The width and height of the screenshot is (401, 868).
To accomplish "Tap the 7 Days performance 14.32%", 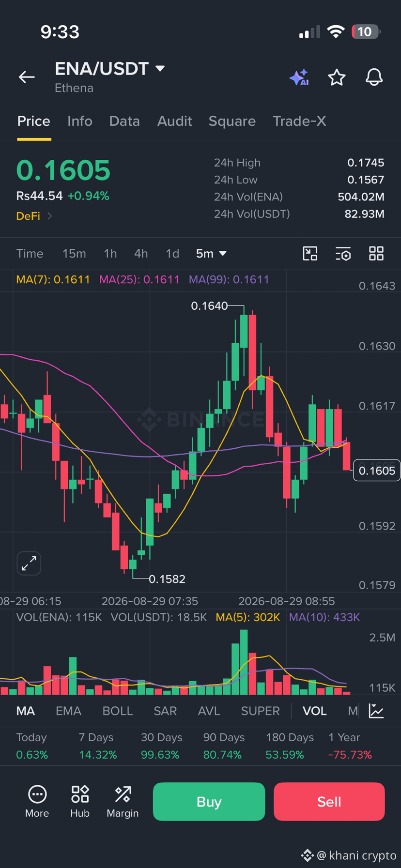I will tap(98, 755).
